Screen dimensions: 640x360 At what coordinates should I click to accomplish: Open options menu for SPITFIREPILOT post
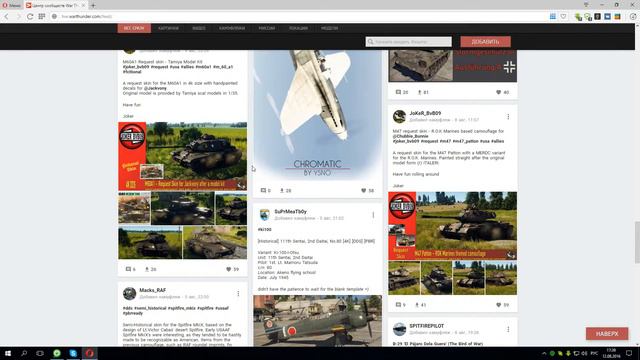point(508,329)
